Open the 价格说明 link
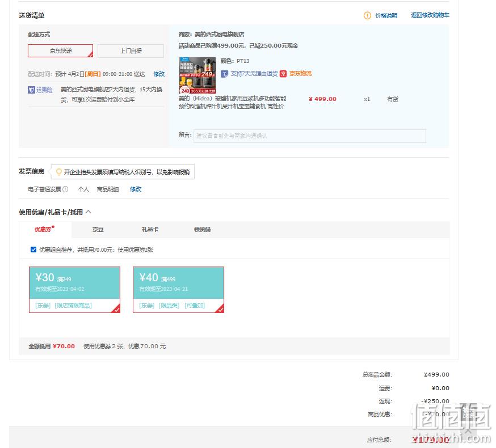 click(386, 15)
